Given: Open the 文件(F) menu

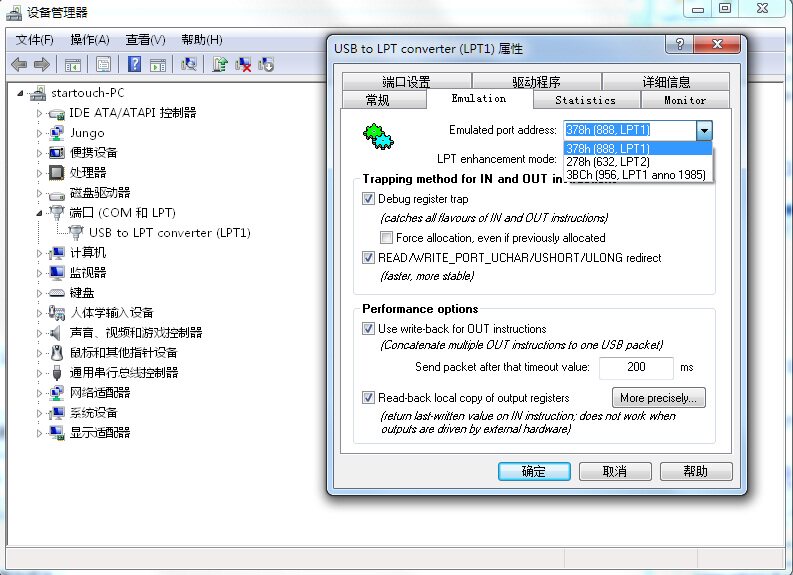Looking at the screenshot, I should point(34,40).
